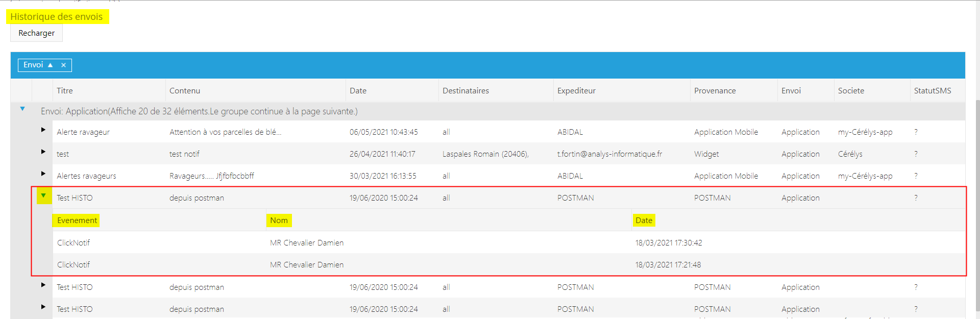Image resolution: width=980 pixels, height=319 pixels.
Task: Expand the row titled test
Action: tap(43, 152)
